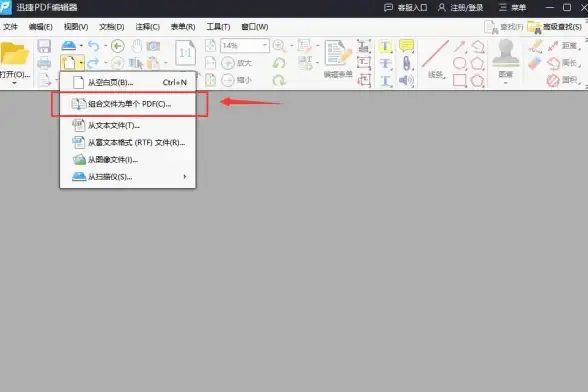Open 高级查找(S) advanced search
Viewport: 588px width, 392px height.
(555, 27)
